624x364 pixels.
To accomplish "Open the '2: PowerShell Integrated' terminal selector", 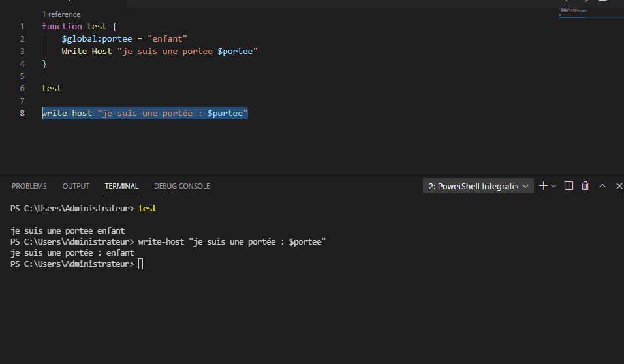I will pyautogui.click(x=478, y=186).
